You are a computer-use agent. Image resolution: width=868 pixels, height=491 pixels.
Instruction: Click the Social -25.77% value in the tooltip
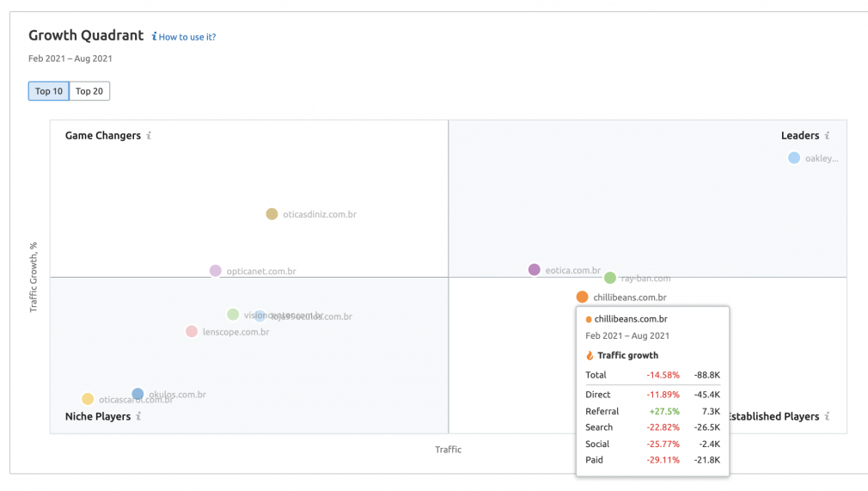(x=663, y=444)
